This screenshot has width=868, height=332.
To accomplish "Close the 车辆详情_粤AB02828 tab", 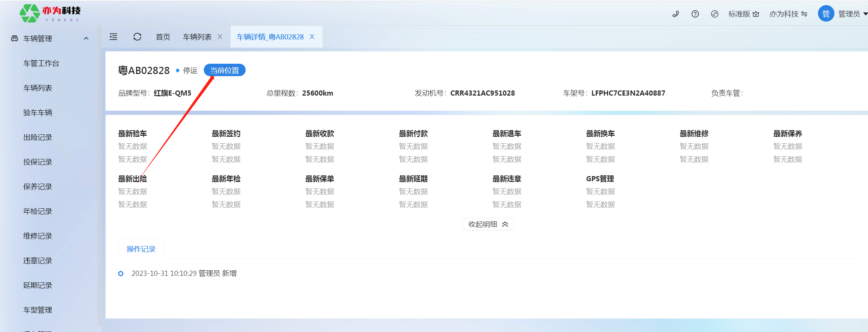I will [312, 37].
